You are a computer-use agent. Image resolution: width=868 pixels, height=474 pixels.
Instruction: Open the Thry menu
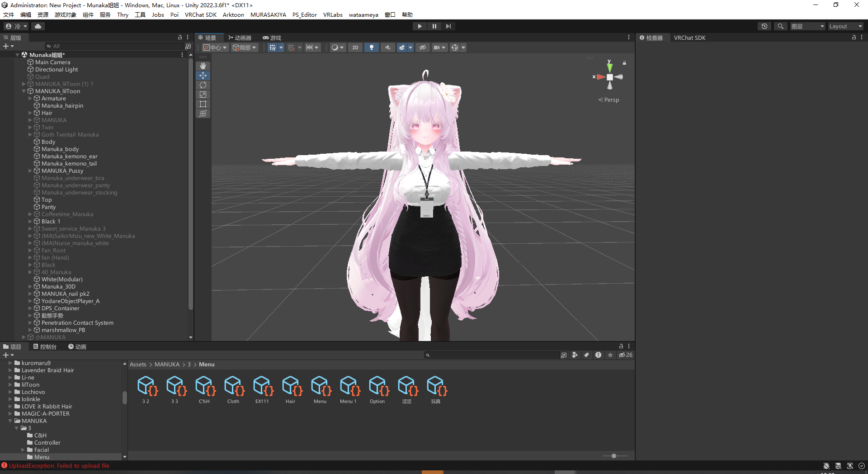(123, 14)
